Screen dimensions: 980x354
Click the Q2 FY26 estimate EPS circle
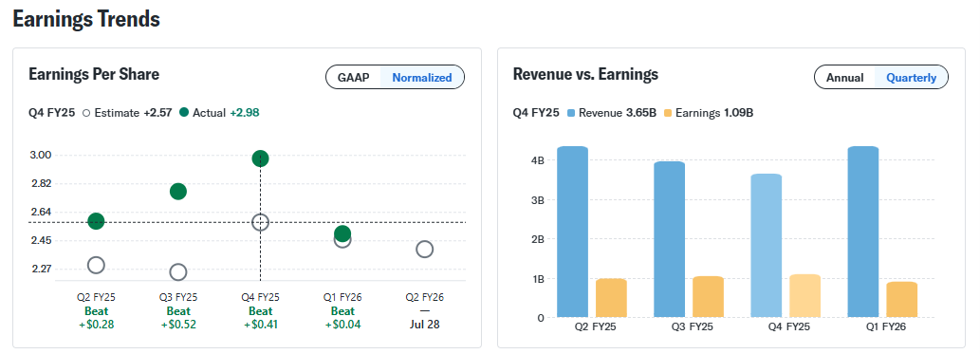pos(424,250)
